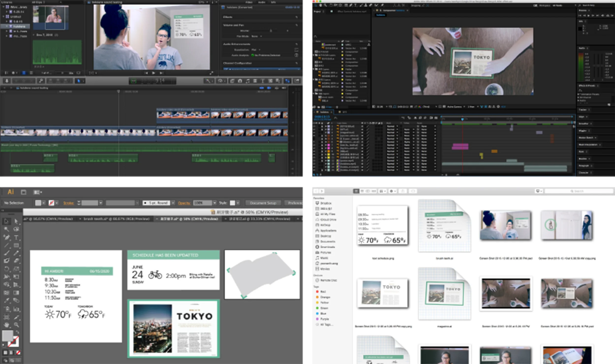Open the Opacity percentage dropdown in Illustrator
Viewport: 615px width, 364px height.
click(215, 203)
